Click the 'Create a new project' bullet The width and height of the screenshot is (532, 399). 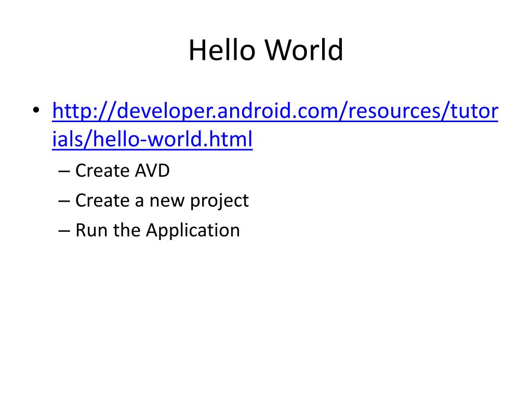[x=162, y=201]
